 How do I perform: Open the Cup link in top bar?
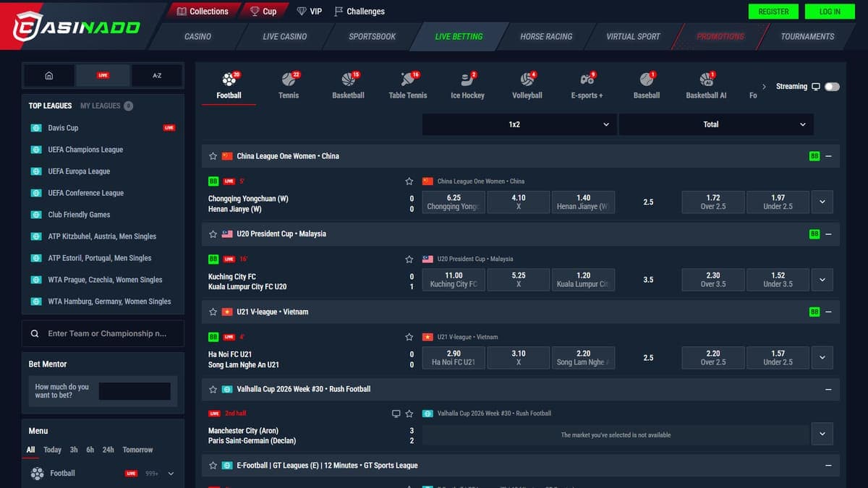[x=263, y=12]
